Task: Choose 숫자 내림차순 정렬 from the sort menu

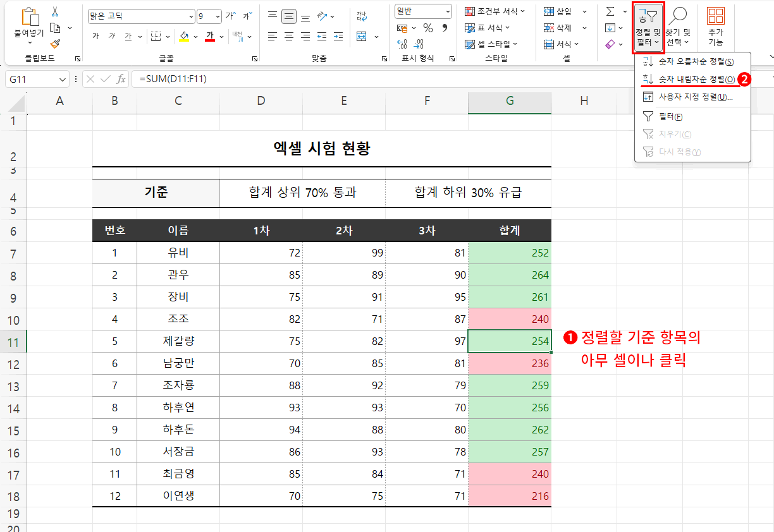Action: [692, 80]
